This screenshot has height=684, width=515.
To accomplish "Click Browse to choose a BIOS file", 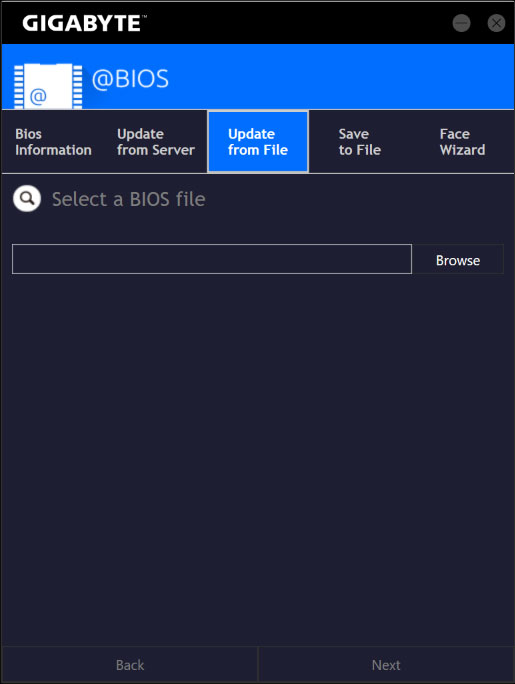I will tap(458, 260).
